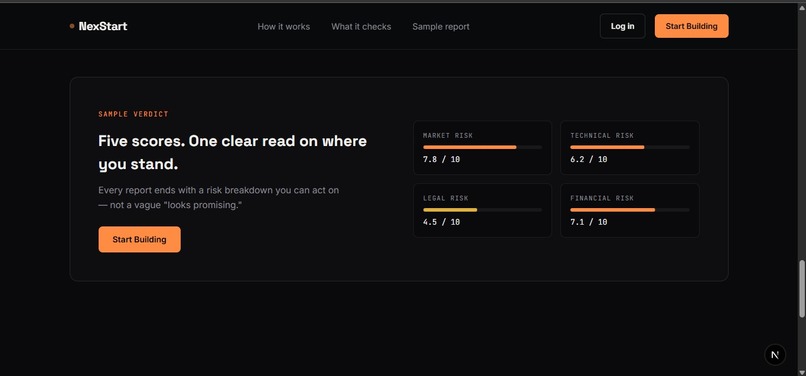The height and width of the screenshot is (376, 806).
Task: Click the Market Risk progress bar
Action: click(x=482, y=147)
